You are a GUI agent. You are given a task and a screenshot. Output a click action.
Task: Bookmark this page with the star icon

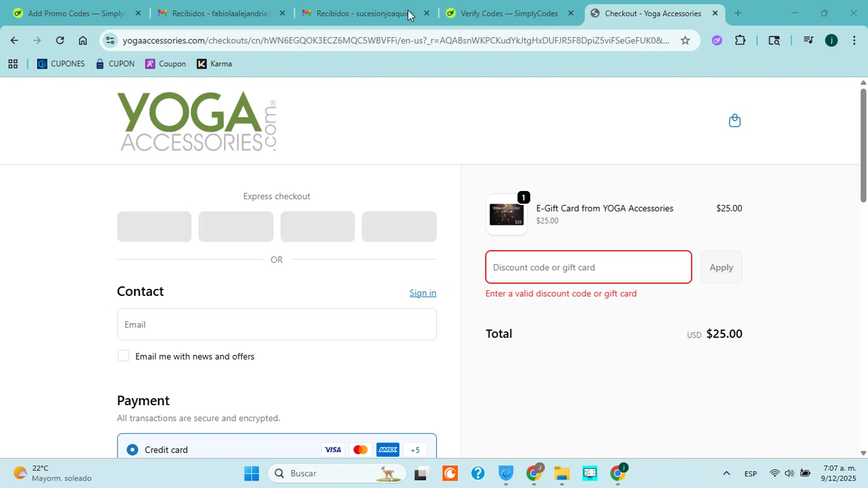pyautogui.click(x=685, y=41)
